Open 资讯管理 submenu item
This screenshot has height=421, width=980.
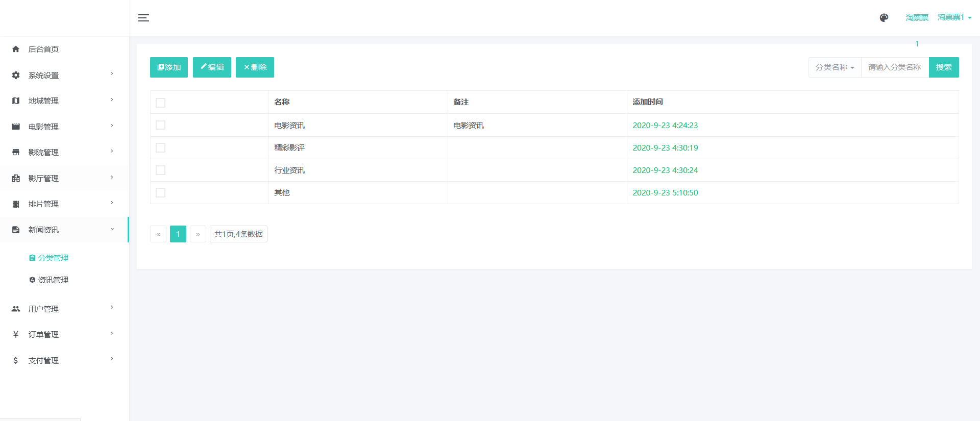[53, 280]
